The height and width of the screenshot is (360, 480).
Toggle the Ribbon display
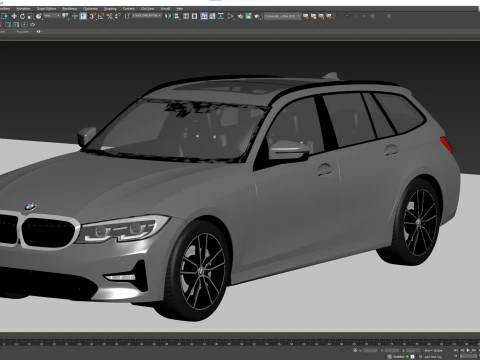[204, 16]
